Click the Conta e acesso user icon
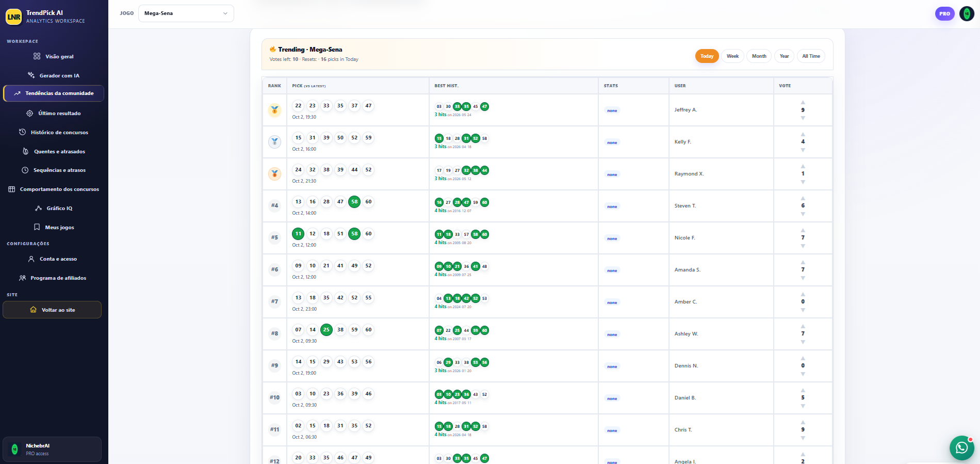The height and width of the screenshot is (464, 980). 31,259
